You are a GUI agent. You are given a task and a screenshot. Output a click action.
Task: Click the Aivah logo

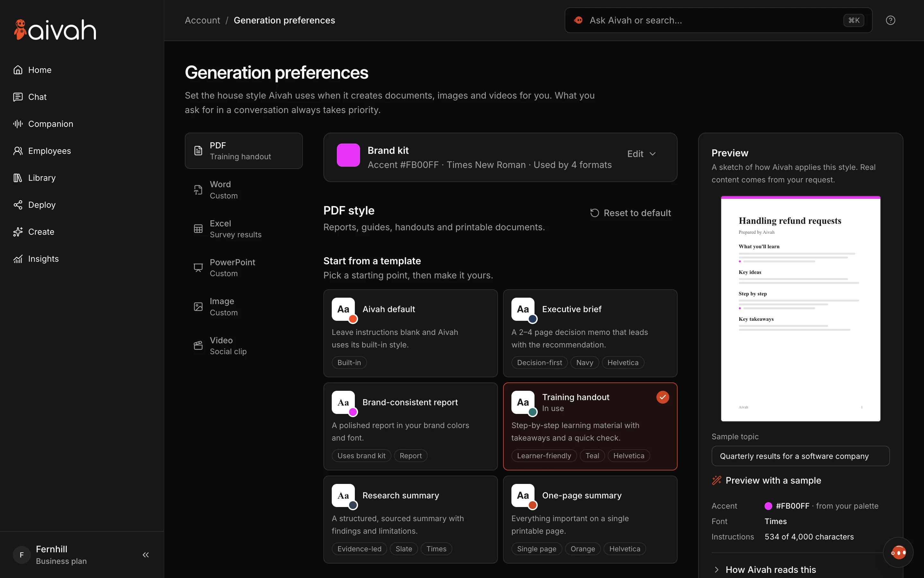[x=55, y=30]
